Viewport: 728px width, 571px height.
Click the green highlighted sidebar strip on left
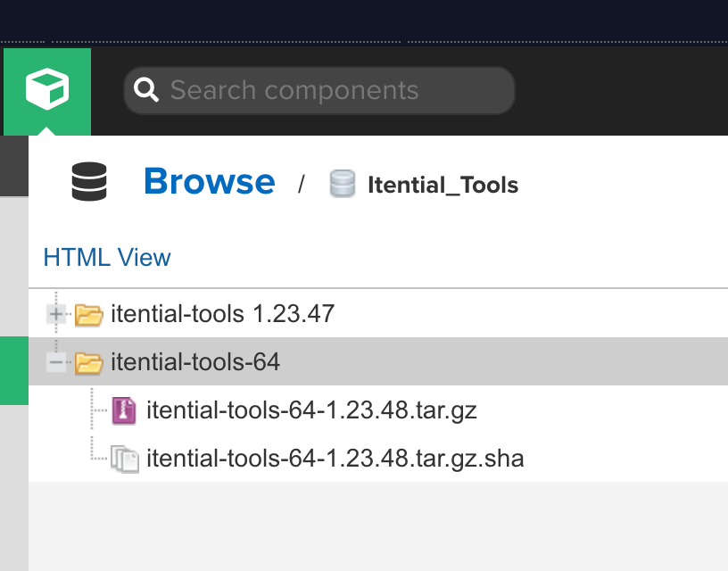coord(13,370)
